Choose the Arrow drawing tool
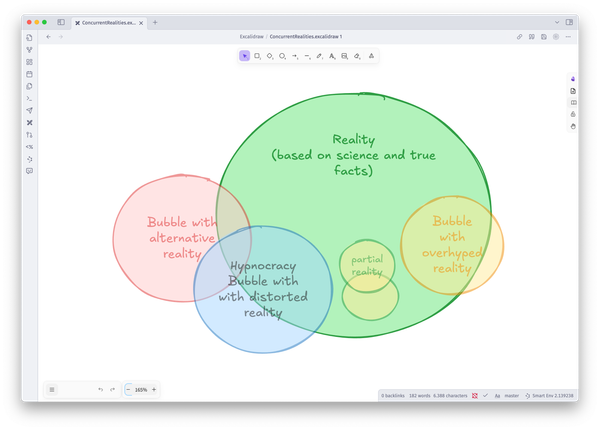 coord(295,56)
